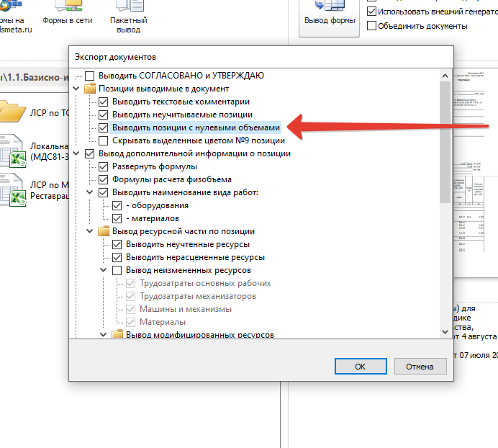Select Машины и механизмы row
This screenshot has width=498, height=448.
pos(186,309)
